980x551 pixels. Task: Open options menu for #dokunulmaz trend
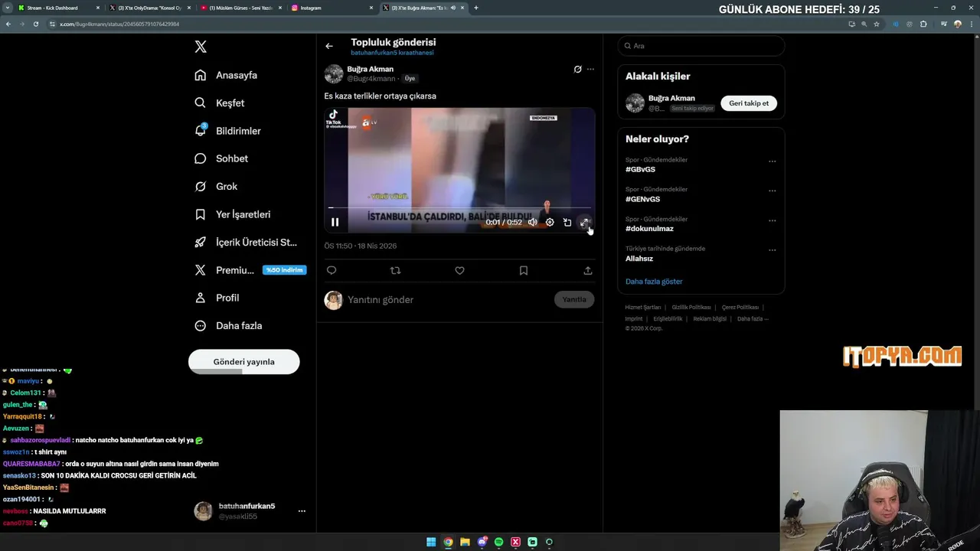pos(772,220)
